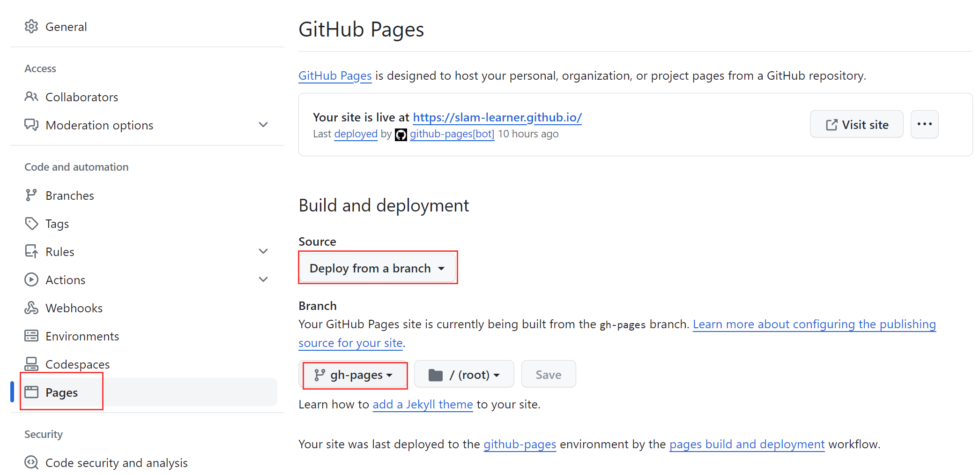The image size is (980, 475).
Task: Click the Tags label icon
Action: [31, 223]
